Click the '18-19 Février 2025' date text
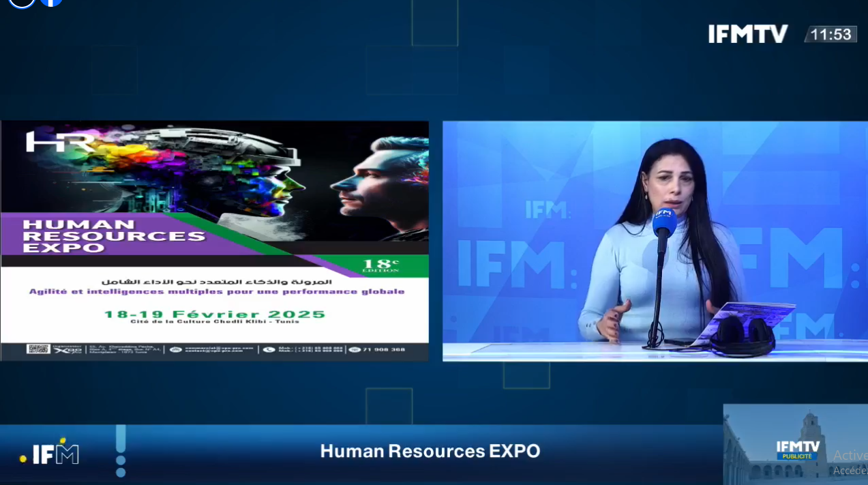The image size is (868, 485). [215, 314]
